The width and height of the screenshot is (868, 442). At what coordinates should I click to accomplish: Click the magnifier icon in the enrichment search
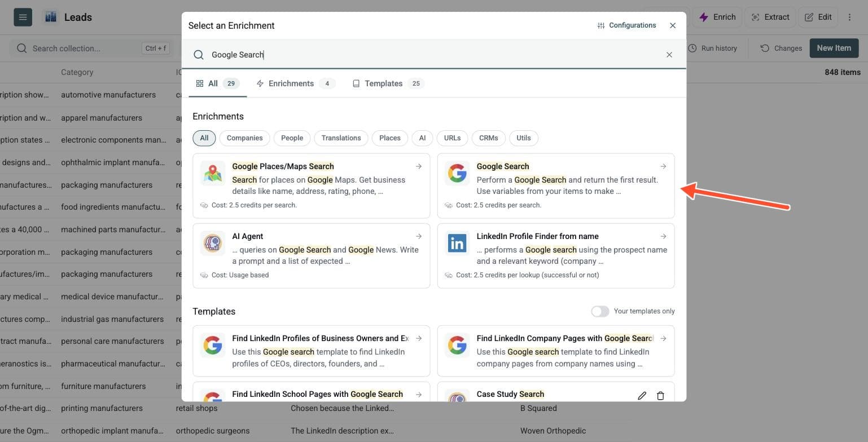coord(199,55)
